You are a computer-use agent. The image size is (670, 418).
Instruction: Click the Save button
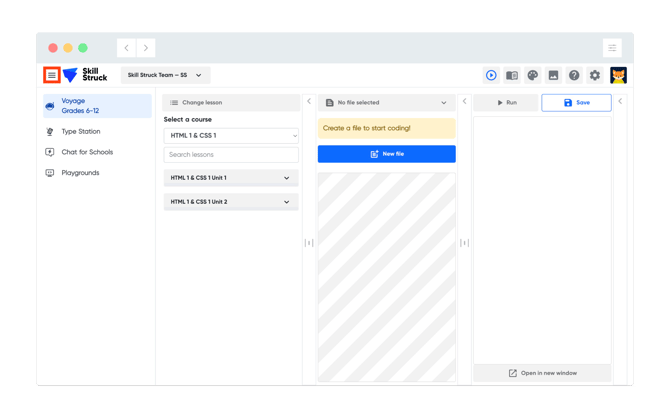click(576, 103)
